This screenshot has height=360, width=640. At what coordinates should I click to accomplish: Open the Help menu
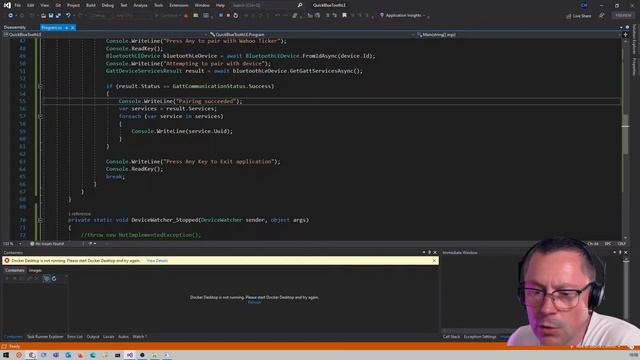[220, 5]
